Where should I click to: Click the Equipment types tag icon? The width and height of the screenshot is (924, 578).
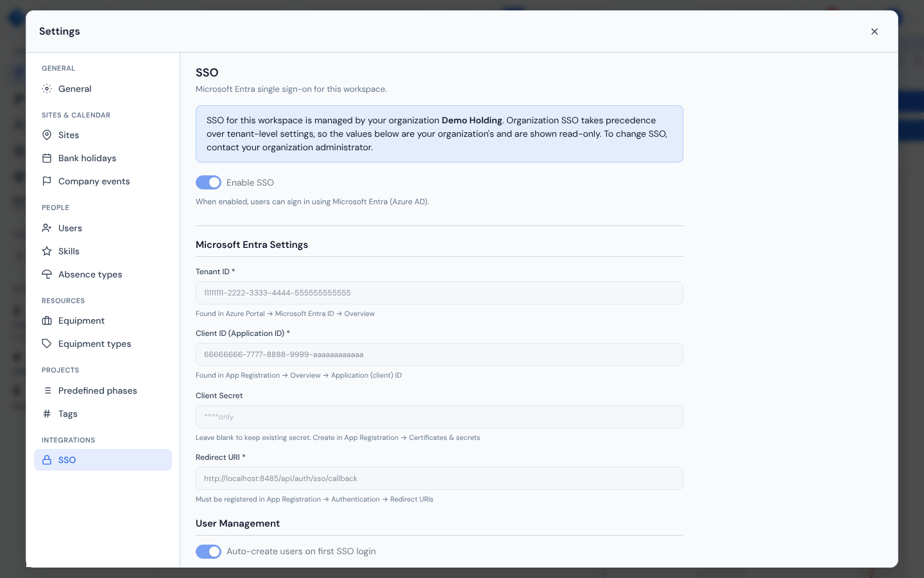coord(47,344)
